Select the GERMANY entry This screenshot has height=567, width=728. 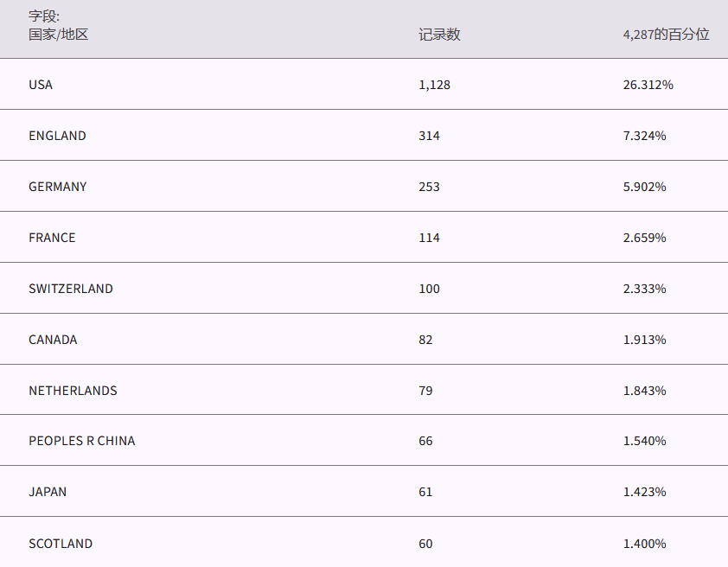pyautogui.click(x=57, y=187)
